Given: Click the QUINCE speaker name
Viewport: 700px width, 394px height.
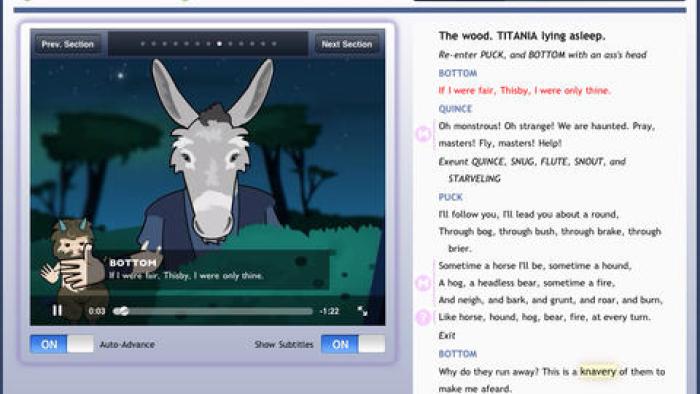Looking at the screenshot, I should [x=455, y=108].
